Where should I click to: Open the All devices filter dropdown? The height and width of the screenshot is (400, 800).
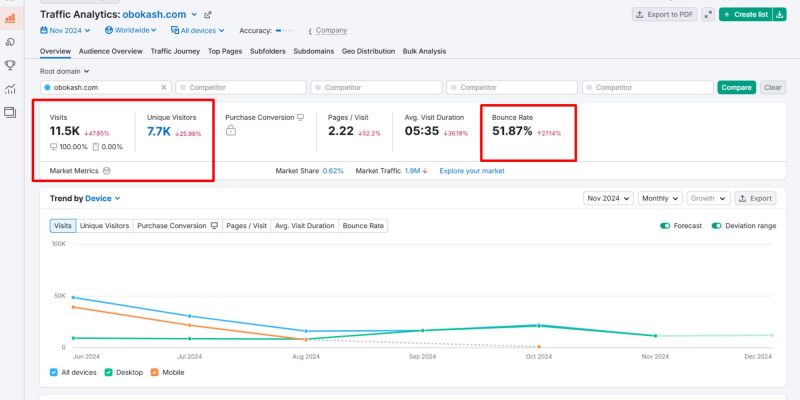[x=198, y=31]
